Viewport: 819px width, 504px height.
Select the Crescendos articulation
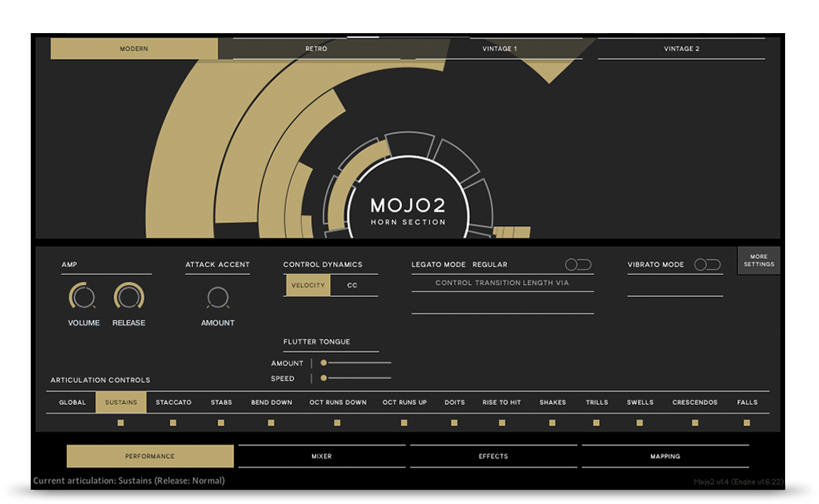[x=695, y=402]
